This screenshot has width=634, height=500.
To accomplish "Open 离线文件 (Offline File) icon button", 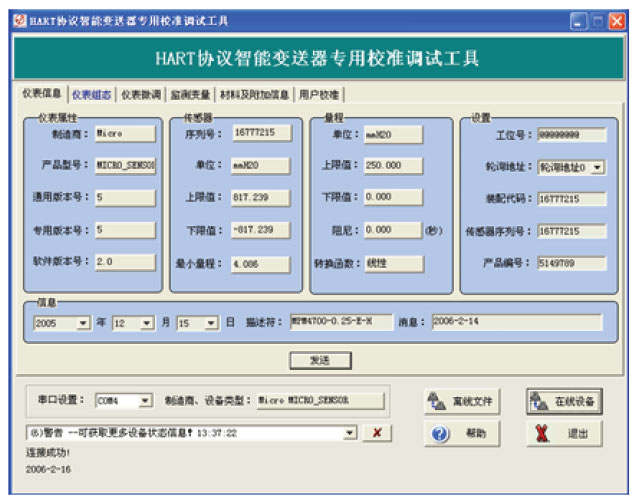I will (461, 401).
